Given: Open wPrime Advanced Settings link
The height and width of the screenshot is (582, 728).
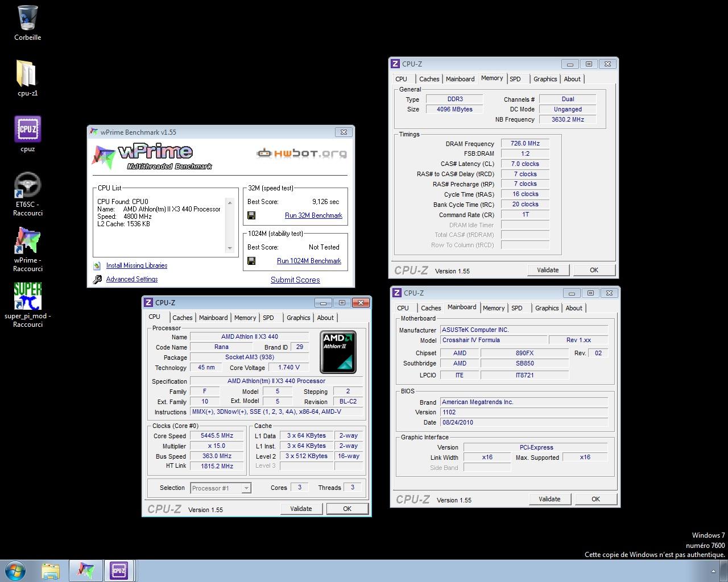Looking at the screenshot, I should [132, 279].
